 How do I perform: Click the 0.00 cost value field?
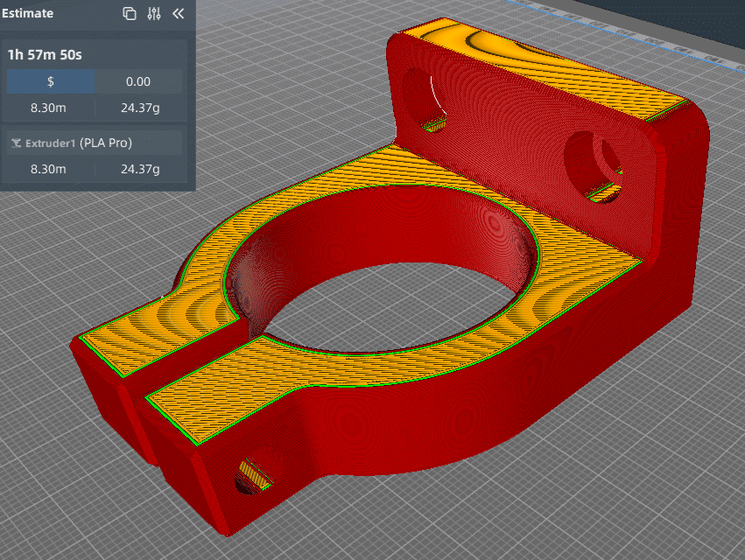138,81
